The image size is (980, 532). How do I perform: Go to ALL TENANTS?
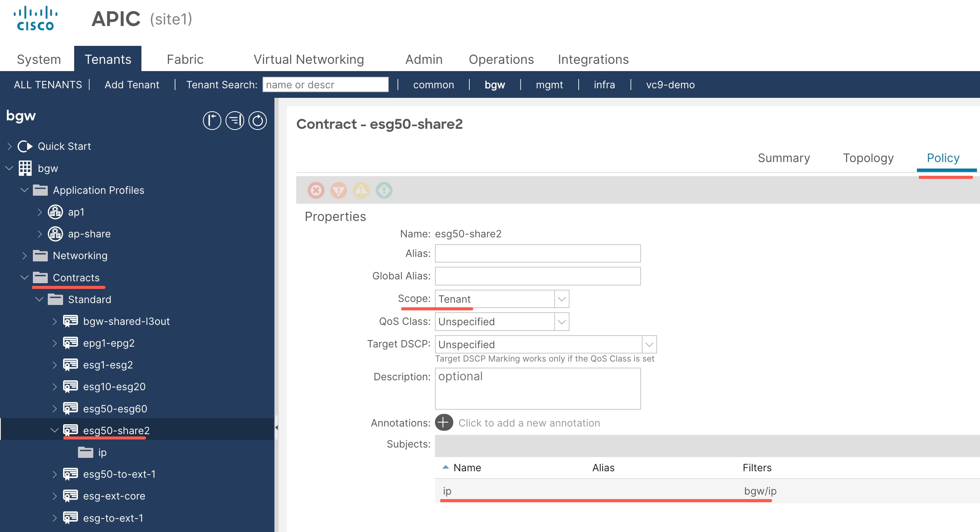(48, 84)
